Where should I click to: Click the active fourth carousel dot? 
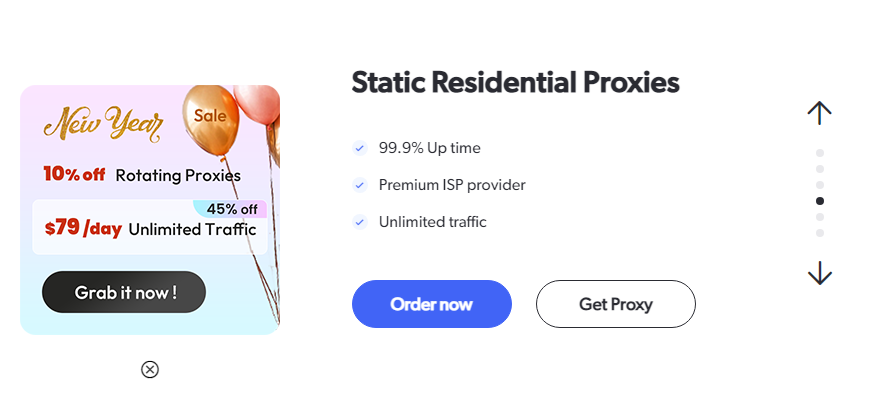pyautogui.click(x=820, y=201)
